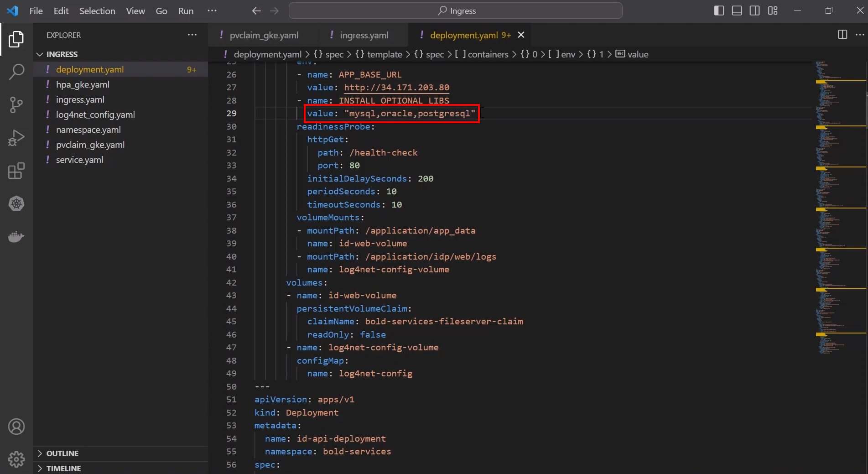
Task: Open the Docker view icon
Action: click(x=16, y=236)
